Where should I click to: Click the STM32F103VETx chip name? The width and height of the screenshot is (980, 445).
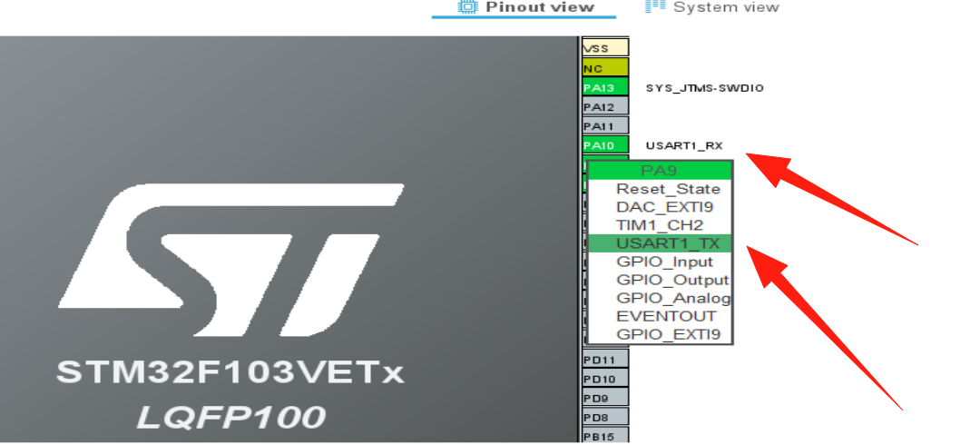pyautogui.click(x=230, y=371)
